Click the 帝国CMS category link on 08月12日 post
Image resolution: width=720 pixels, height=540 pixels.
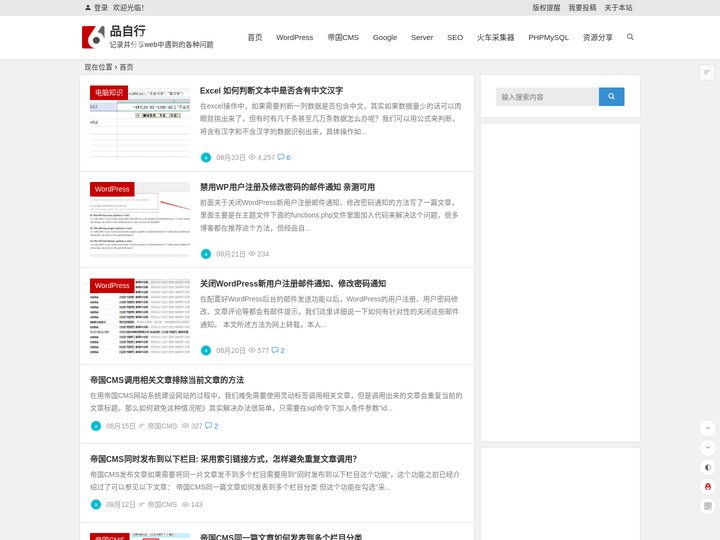tap(162, 505)
